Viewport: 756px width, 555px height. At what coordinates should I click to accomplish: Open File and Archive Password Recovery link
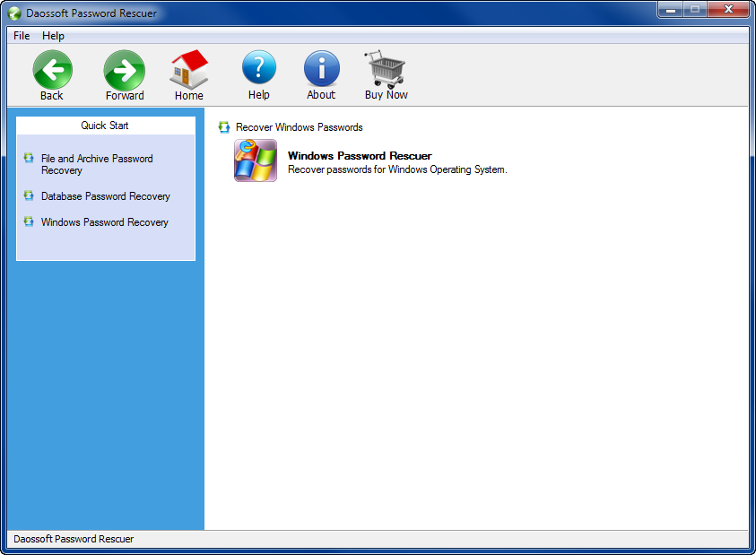pos(97,164)
